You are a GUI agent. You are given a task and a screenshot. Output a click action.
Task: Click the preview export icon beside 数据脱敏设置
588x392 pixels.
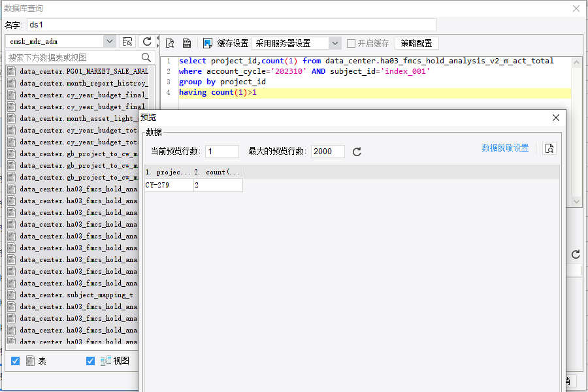pos(549,148)
